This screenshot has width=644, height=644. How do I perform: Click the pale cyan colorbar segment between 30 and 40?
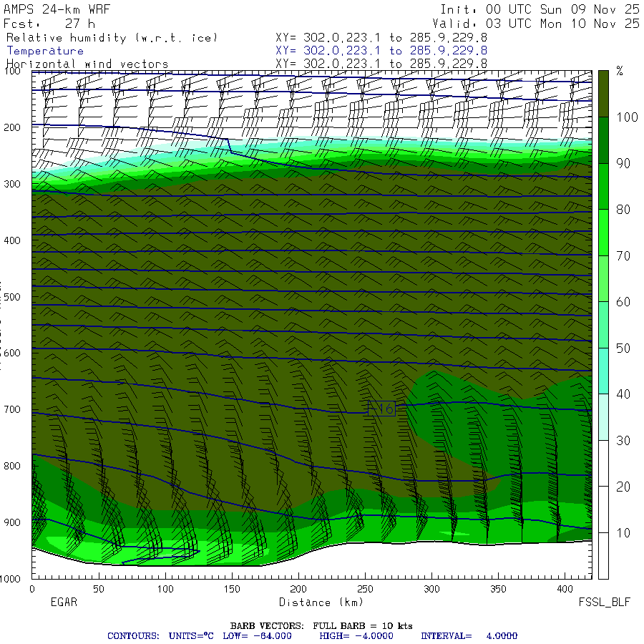click(603, 417)
